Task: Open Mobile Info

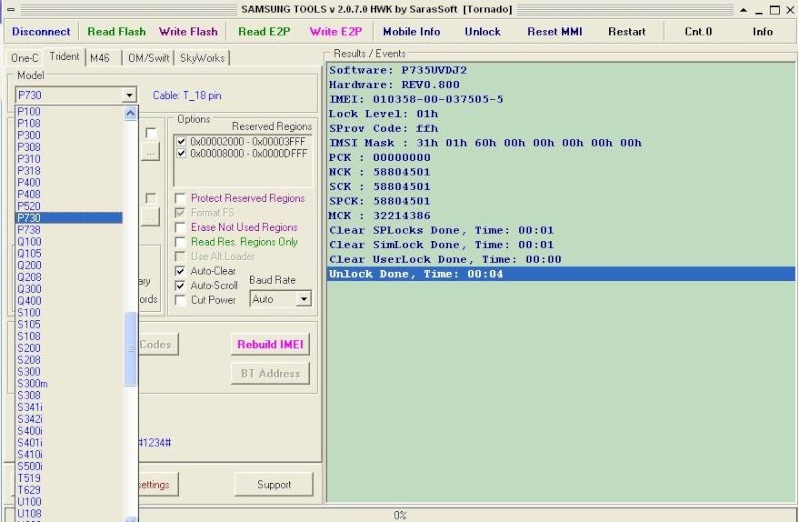Action: coord(411,32)
